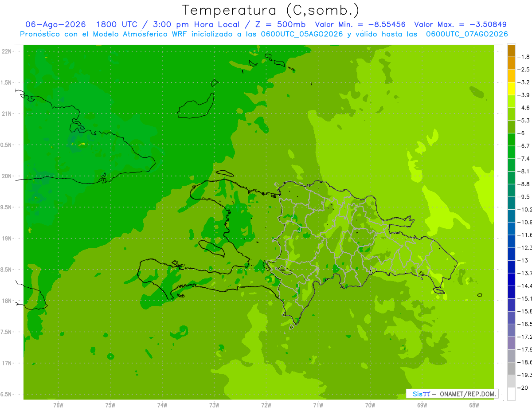The height and width of the screenshot is (411, 532).
Task: Click the '-3.2' colorbar label
Action: (524, 82)
